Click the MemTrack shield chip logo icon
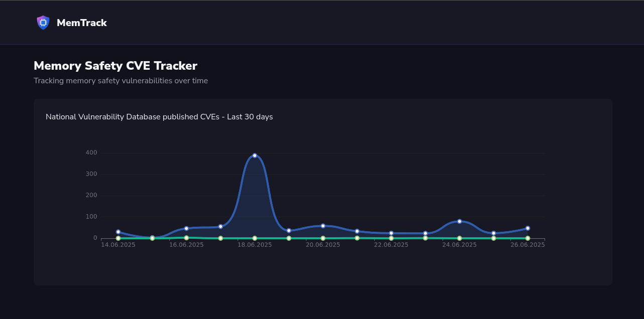The width and height of the screenshot is (644, 319). (x=43, y=23)
